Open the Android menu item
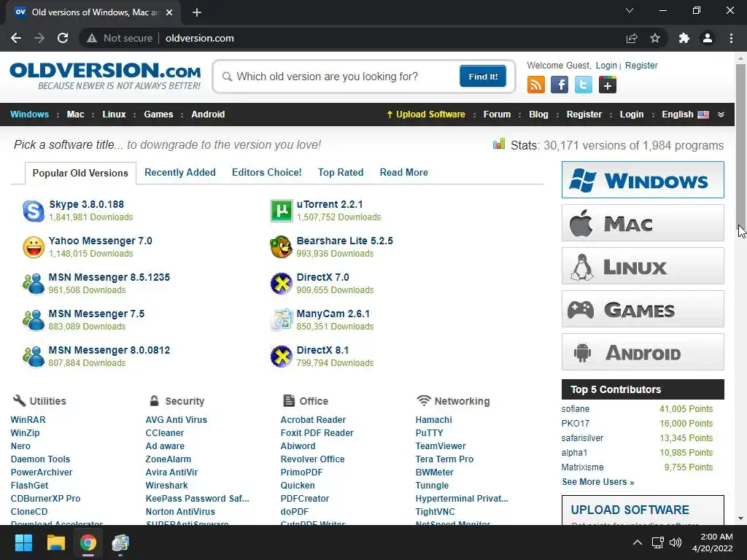Screen dimensions: 747x560 tap(208, 114)
